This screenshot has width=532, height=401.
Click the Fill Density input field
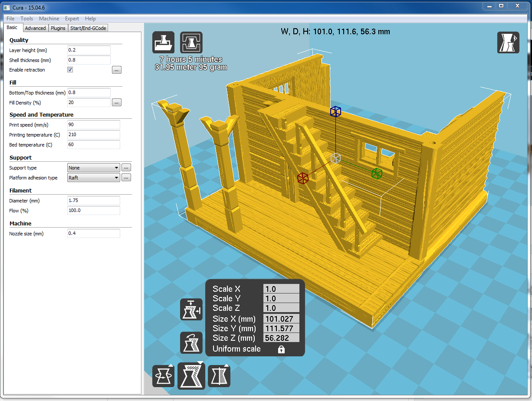coord(89,103)
